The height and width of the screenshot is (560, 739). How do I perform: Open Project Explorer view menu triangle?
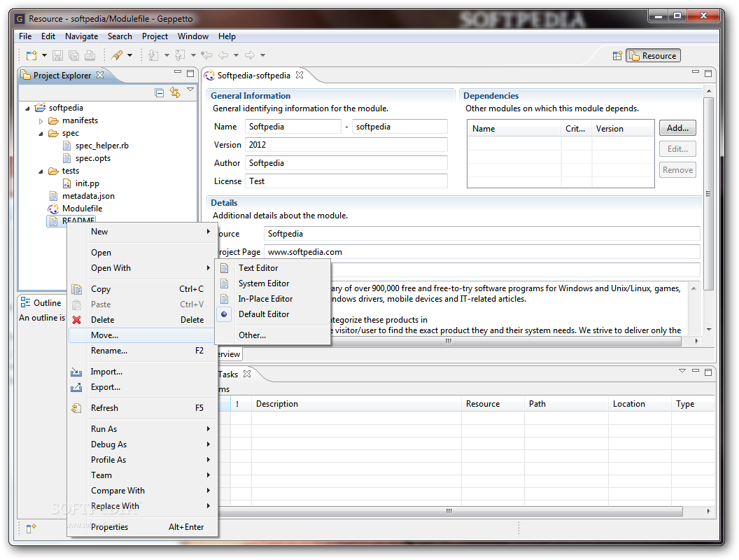(190, 89)
